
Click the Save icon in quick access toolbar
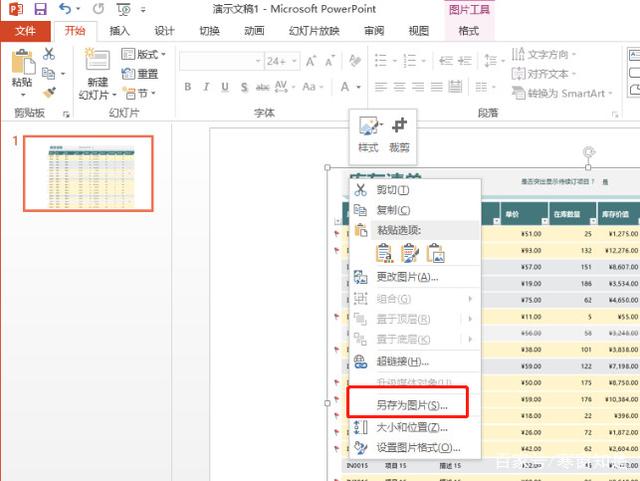point(41,9)
